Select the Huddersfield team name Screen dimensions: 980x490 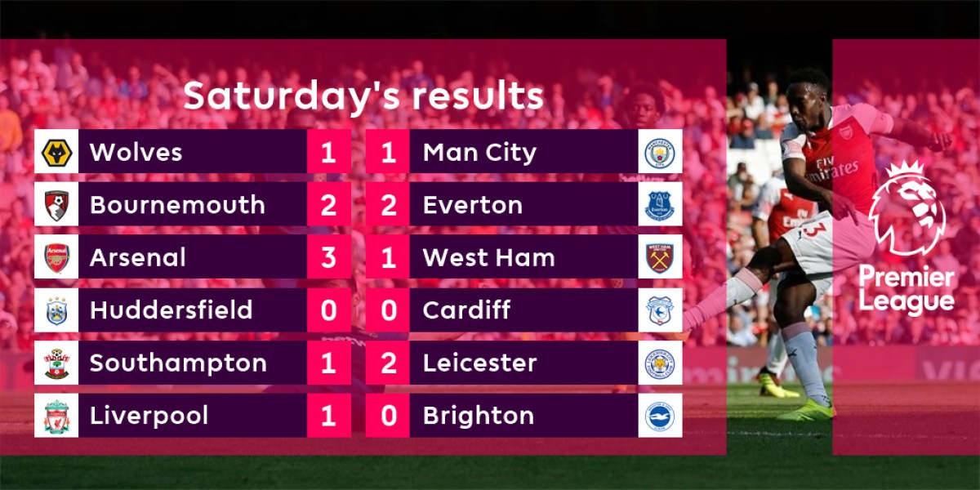click(171, 310)
